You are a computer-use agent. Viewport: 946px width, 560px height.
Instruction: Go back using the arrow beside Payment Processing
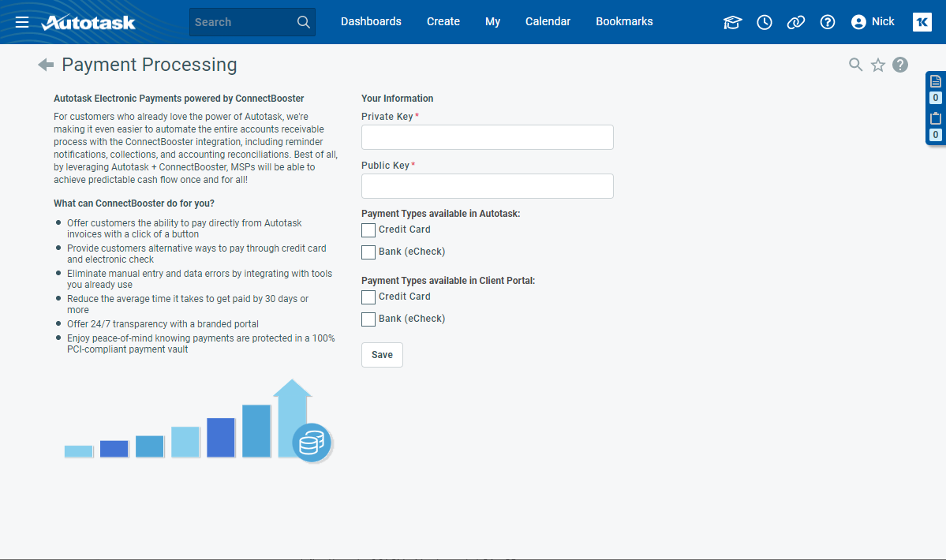(x=46, y=65)
